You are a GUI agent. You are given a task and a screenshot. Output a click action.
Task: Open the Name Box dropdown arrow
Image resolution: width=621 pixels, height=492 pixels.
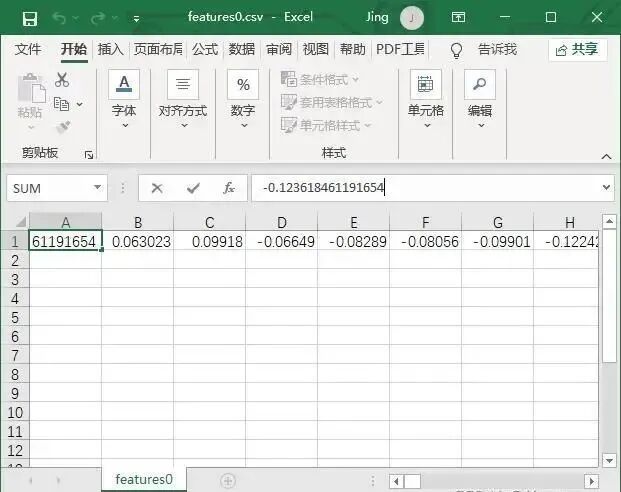pyautogui.click(x=97, y=187)
